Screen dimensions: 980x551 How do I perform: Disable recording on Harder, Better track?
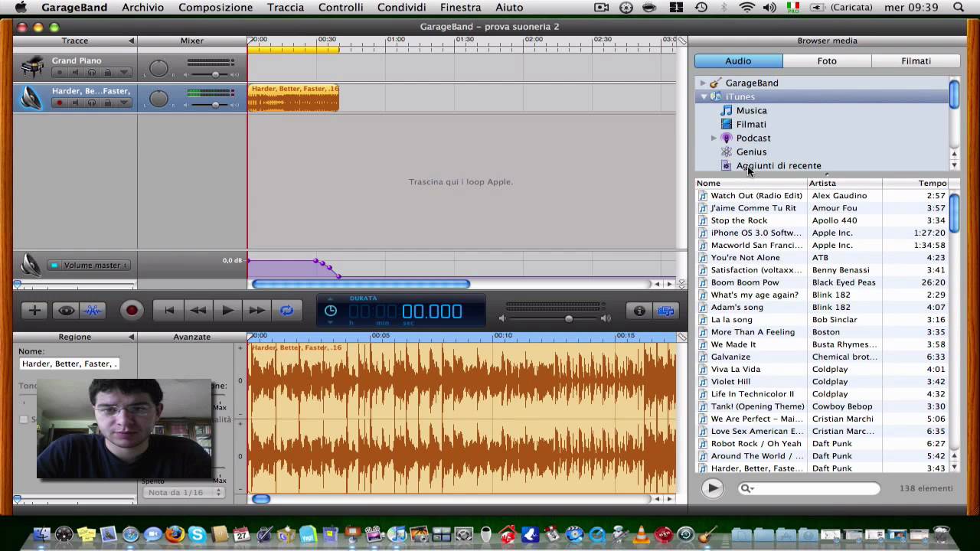[x=59, y=103]
